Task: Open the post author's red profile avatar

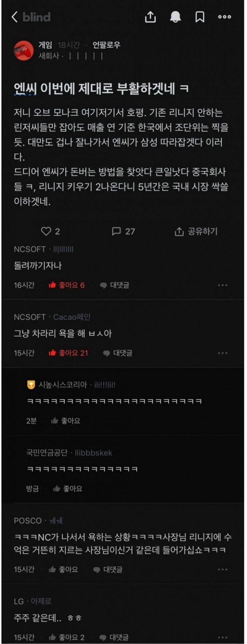Action: point(24,51)
